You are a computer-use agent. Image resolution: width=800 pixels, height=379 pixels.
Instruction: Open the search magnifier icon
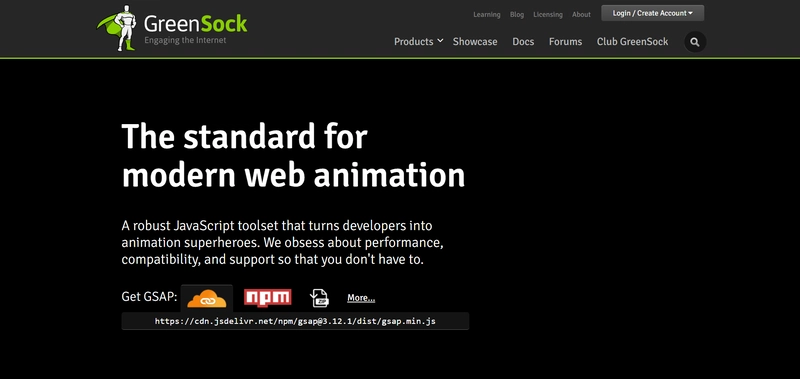tap(695, 42)
